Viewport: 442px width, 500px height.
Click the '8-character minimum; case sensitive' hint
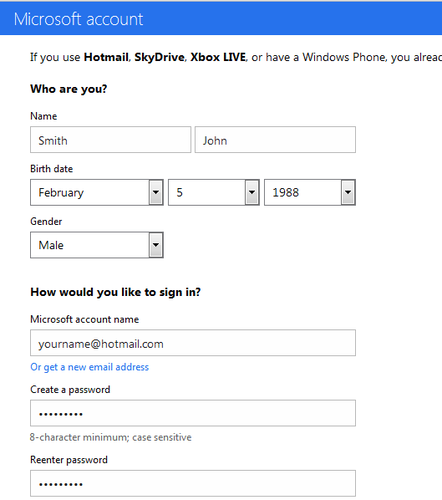(x=111, y=437)
